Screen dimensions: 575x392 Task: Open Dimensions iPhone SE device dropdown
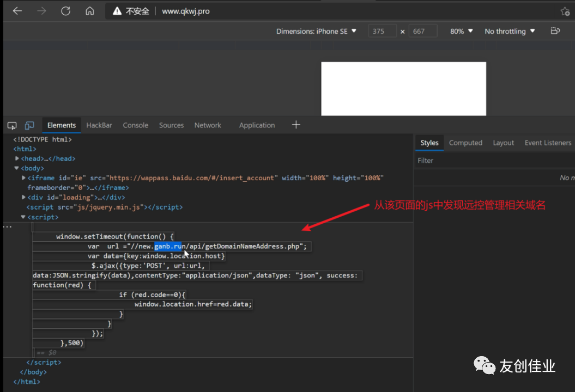tap(316, 32)
